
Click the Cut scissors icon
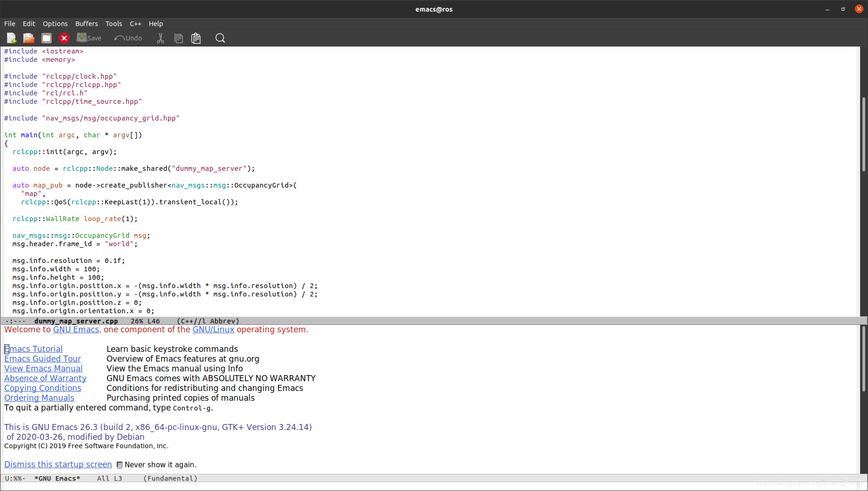160,38
